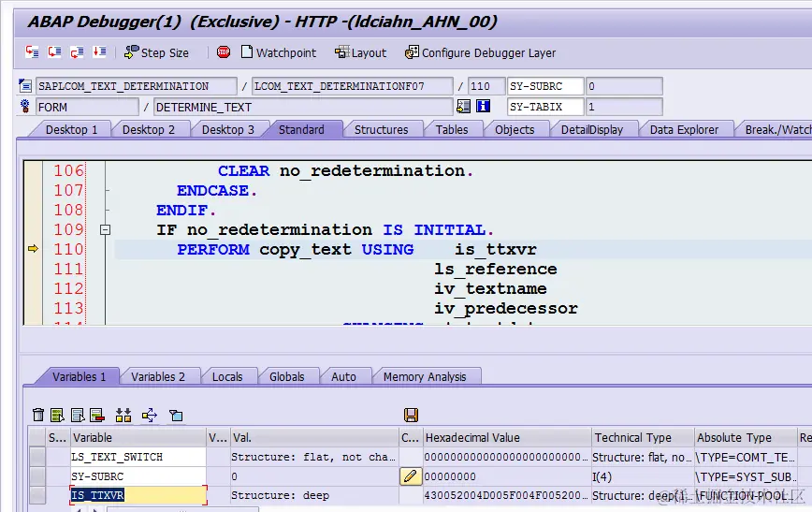The height and width of the screenshot is (512, 812).
Task: Open the DetailDisplay tab
Action: click(x=592, y=129)
